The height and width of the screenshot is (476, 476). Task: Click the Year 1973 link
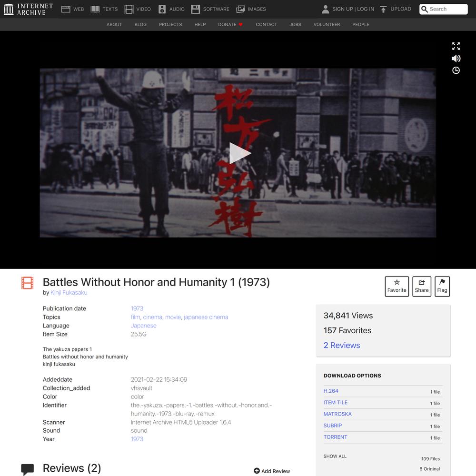(137, 439)
